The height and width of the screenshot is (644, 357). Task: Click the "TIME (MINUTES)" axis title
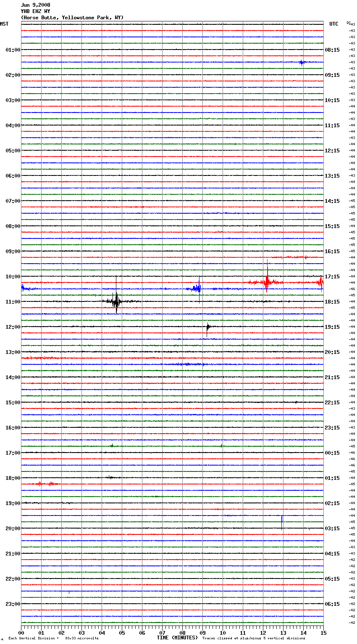click(177, 638)
